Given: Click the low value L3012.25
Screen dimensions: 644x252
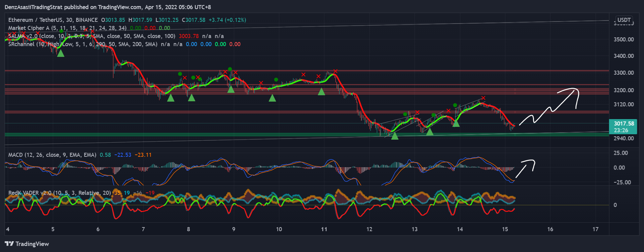Looking at the screenshot, I should tap(167, 20).
